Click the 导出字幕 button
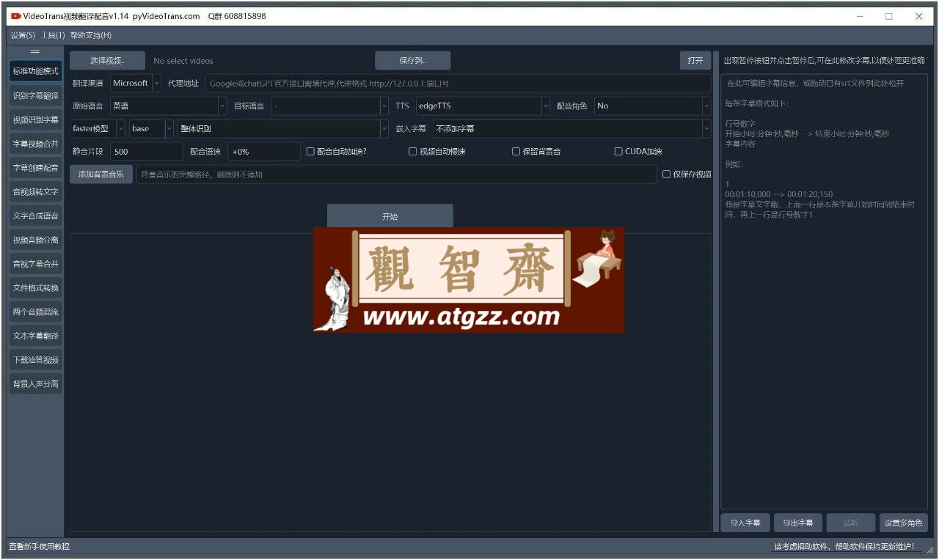This screenshot has width=939, height=560. click(797, 523)
